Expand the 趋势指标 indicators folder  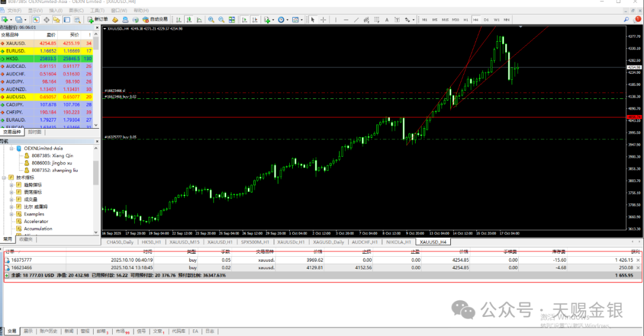click(11, 185)
